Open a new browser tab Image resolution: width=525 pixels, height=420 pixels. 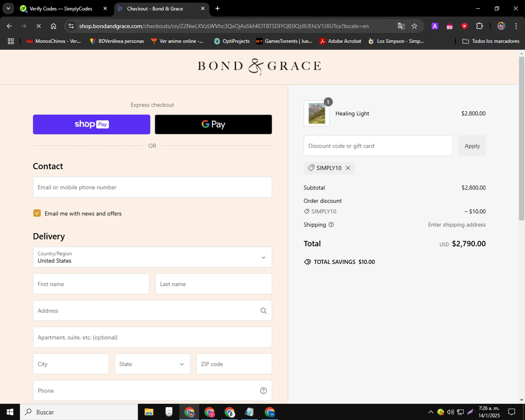[217, 8]
